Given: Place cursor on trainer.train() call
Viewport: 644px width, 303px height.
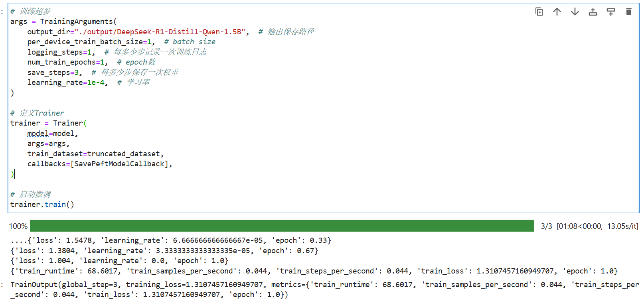Looking at the screenshot, I should (x=42, y=205).
